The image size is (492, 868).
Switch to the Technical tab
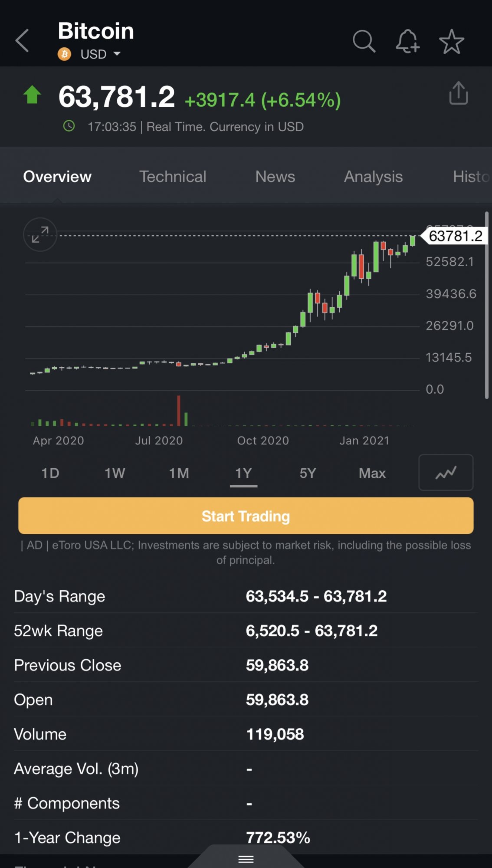coord(173,177)
